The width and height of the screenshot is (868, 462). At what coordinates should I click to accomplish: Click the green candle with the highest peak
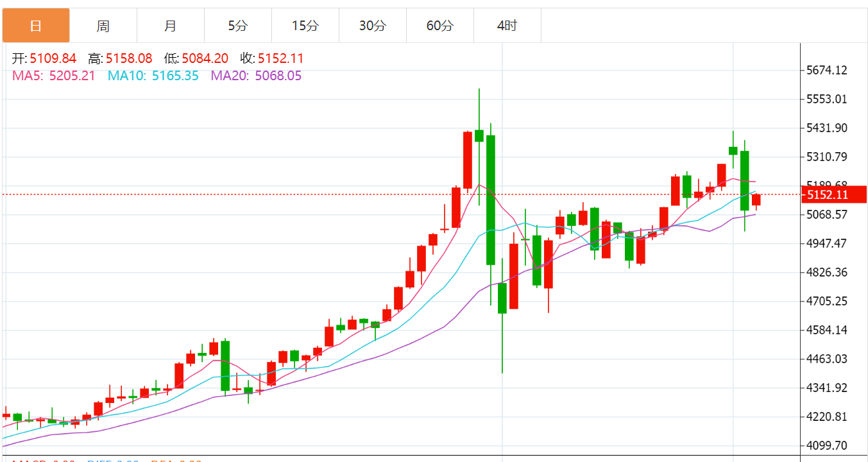coord(479,135)
